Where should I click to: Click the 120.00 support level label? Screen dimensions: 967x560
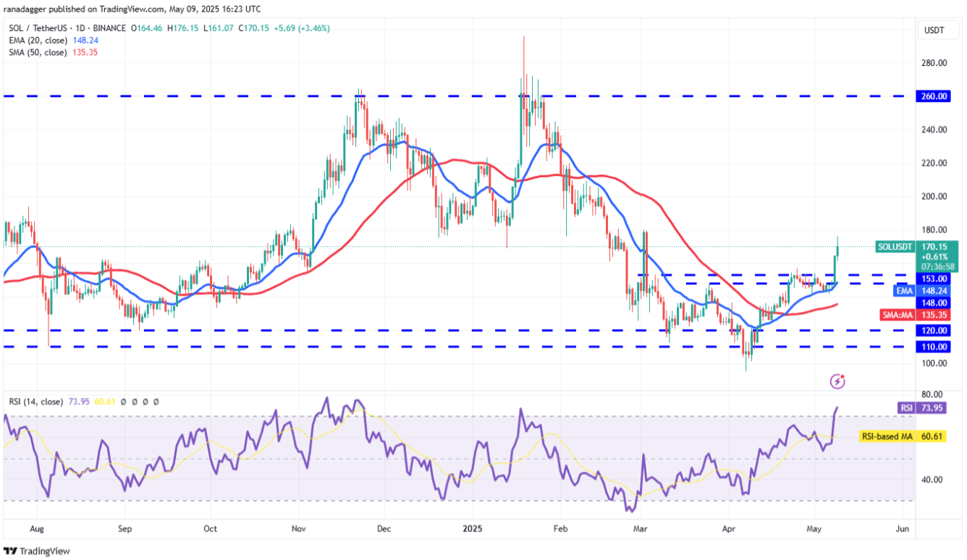[x=935, y=331]
